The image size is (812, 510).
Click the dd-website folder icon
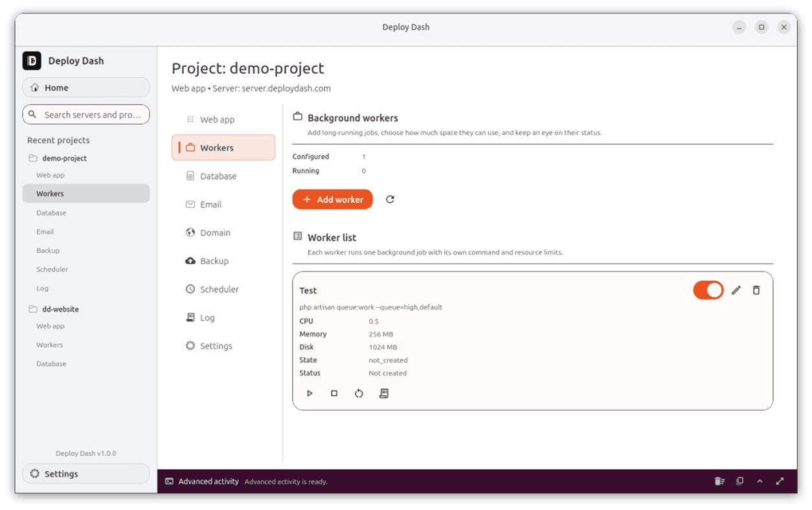(x=32, y=309)
